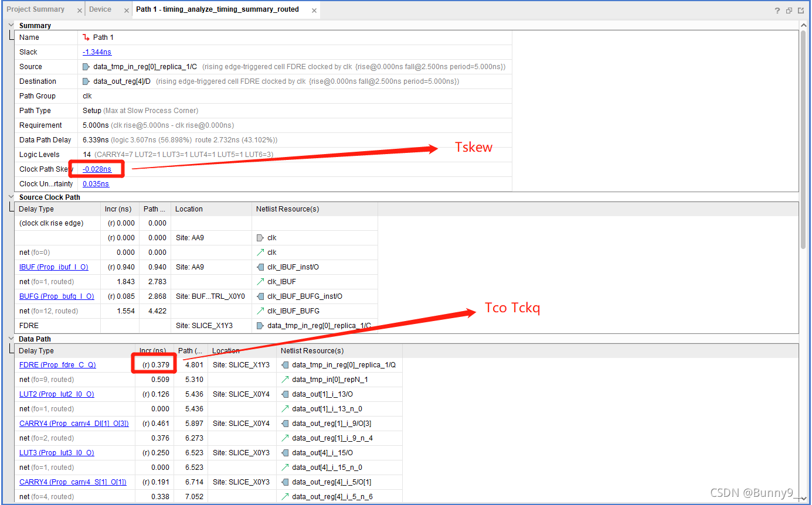812x505 pixels.
Task: Select the Path Group clk row
Action: pyautogui.click(x=263, y=96)
